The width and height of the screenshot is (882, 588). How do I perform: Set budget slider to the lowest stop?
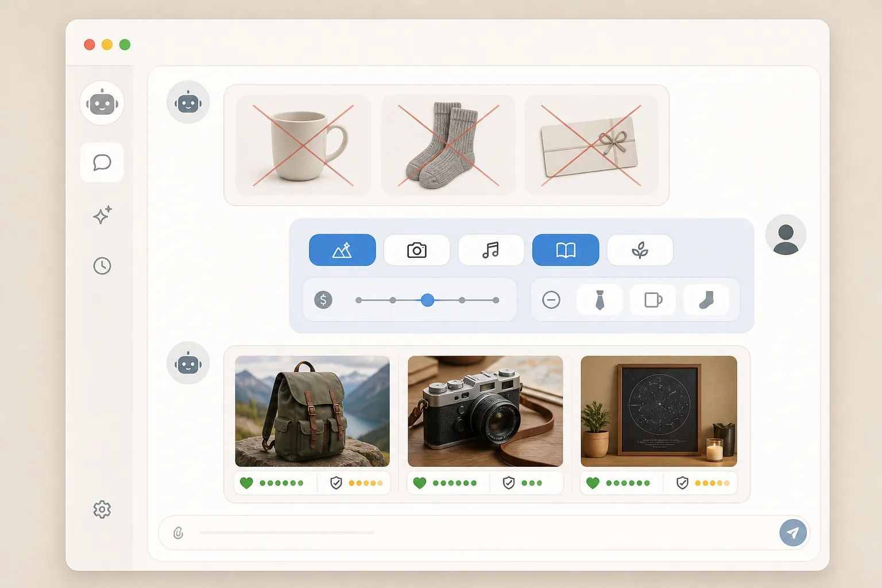tap(358, 300)
